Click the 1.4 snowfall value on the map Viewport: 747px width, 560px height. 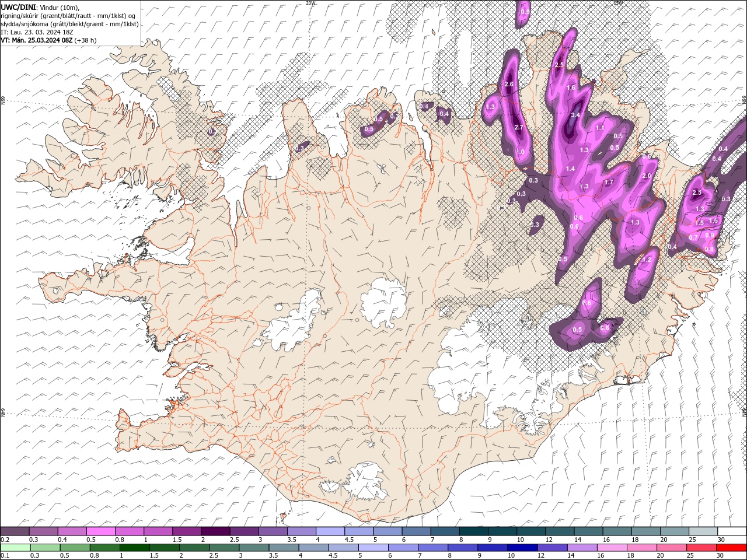coord(570,169)
